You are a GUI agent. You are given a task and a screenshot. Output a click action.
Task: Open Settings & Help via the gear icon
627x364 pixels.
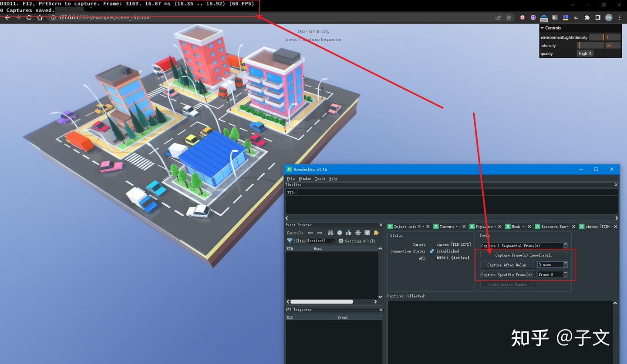coord(341,240)
